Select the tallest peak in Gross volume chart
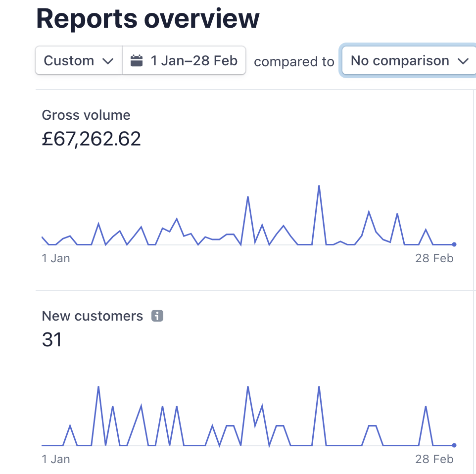This screenshot has width=476, height=474. pos(319,186)
